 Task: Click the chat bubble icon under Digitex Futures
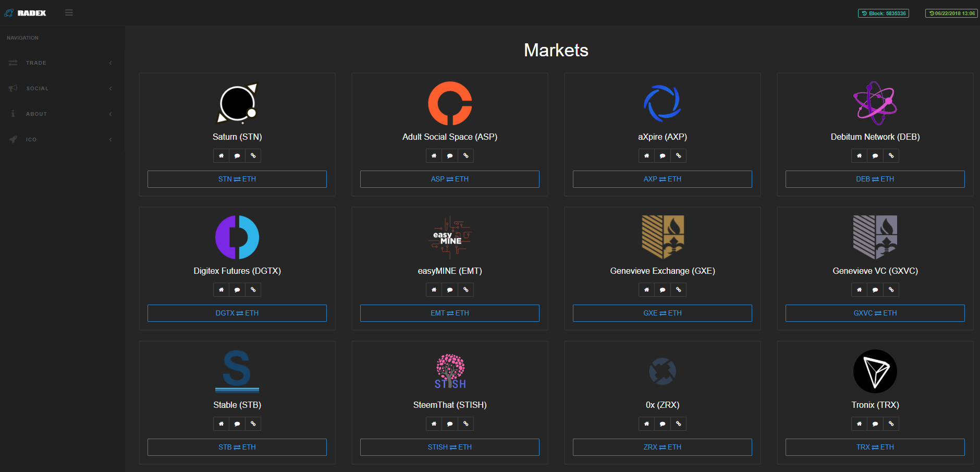point(237,289)
